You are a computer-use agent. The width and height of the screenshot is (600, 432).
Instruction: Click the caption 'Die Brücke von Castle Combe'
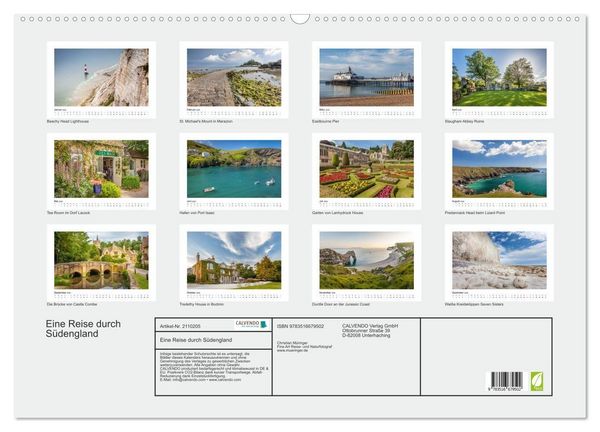click(x=72, y=304)
